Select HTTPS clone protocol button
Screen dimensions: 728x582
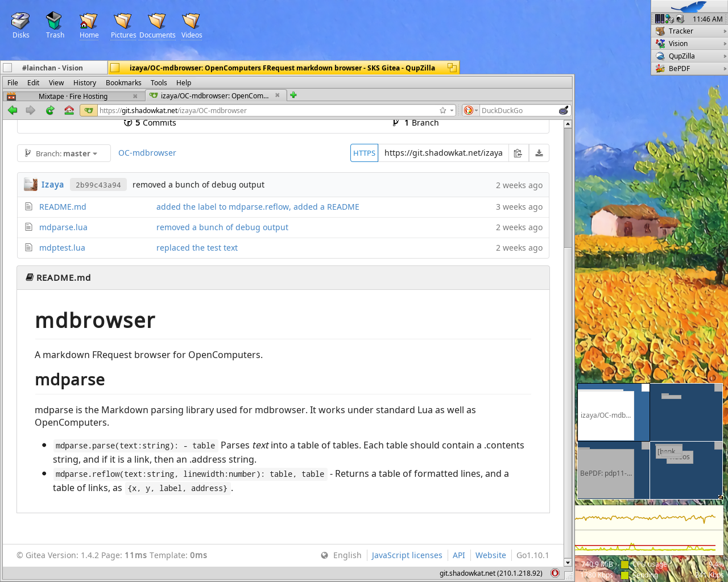pyautogui.click(x=364, y=153)
